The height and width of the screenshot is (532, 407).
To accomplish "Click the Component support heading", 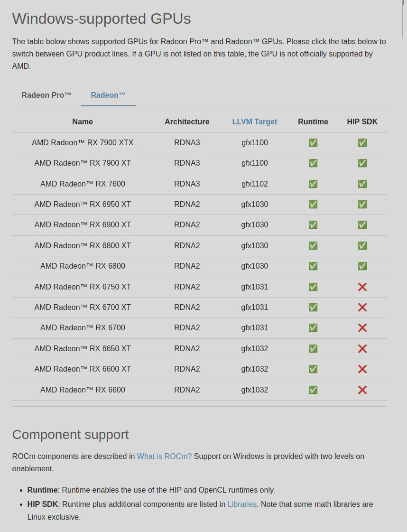I will [71, 434].
